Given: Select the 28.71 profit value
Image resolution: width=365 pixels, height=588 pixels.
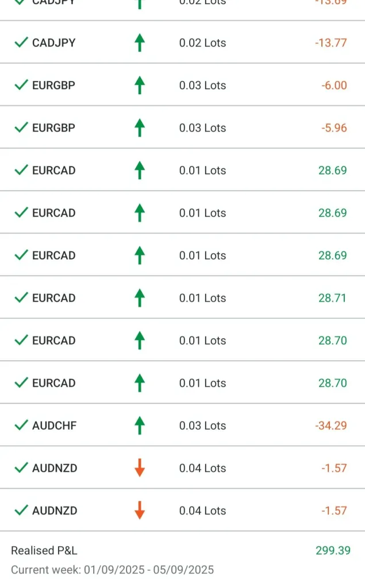Looking at the screenshot, I should click(x=332, y=298).
